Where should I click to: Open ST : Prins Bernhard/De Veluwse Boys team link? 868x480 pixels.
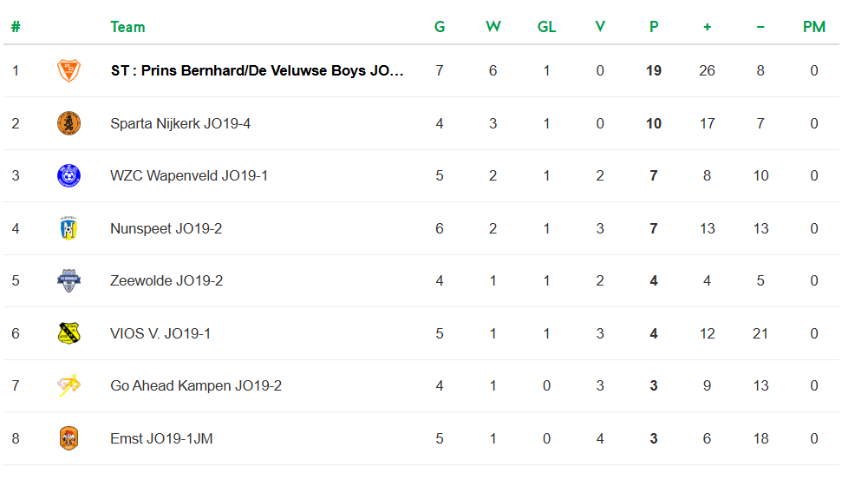point(257,71)
